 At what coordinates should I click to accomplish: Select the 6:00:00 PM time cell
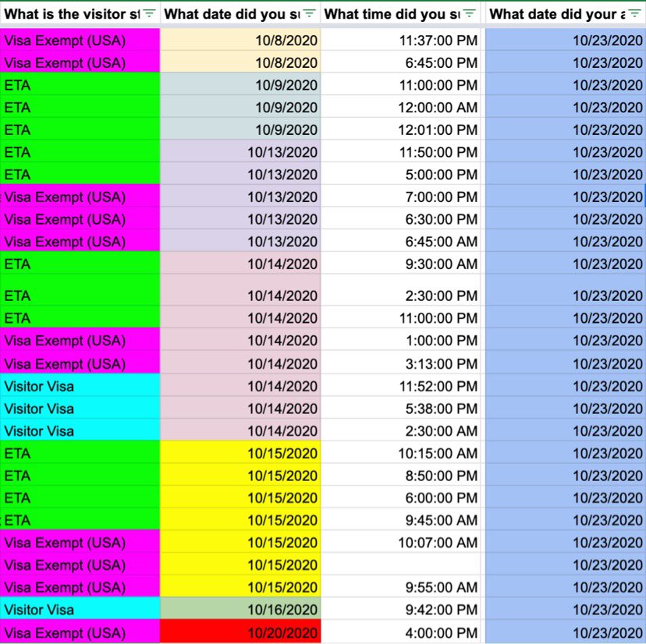pos(400,497)
